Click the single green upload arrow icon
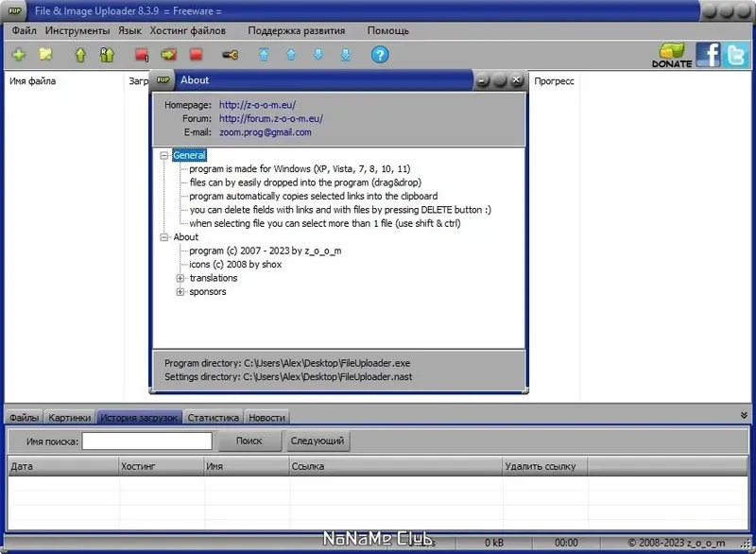Screen dimensions: 756x554 click(80, 55)
